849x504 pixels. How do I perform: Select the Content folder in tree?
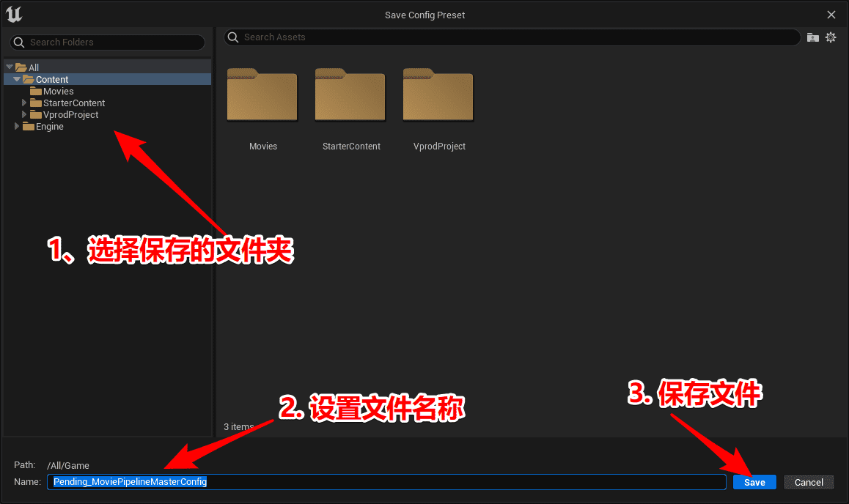point(51,80)
